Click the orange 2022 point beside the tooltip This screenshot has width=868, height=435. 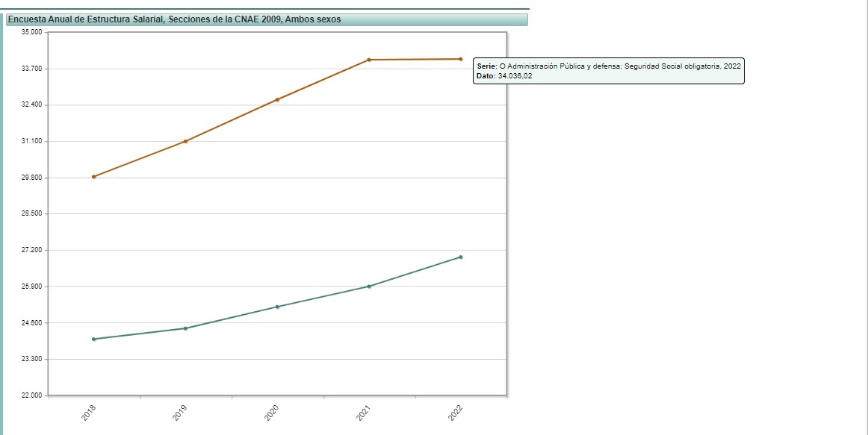461,59
